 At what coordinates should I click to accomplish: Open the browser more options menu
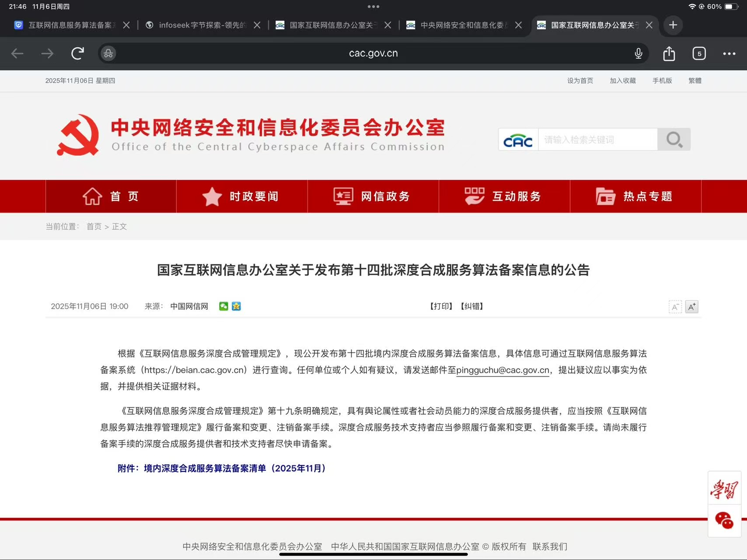(x=729, y=53)
